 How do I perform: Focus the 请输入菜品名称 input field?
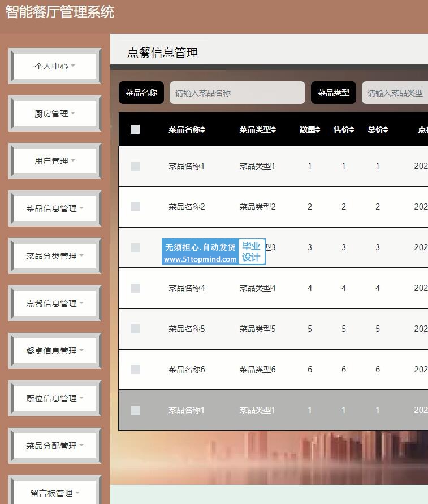pyautogui.click(x=237, y=93)
